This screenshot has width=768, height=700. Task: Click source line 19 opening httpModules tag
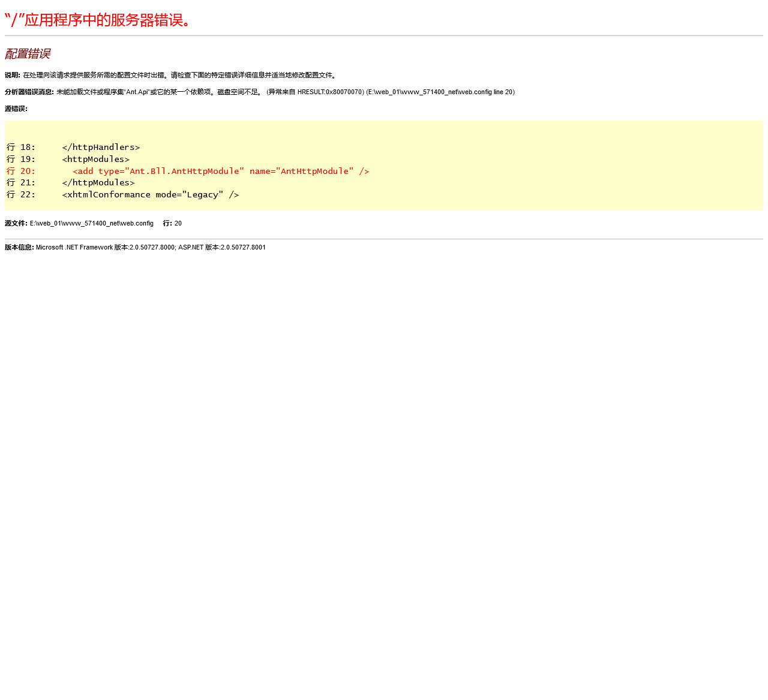tap(68, 159)
